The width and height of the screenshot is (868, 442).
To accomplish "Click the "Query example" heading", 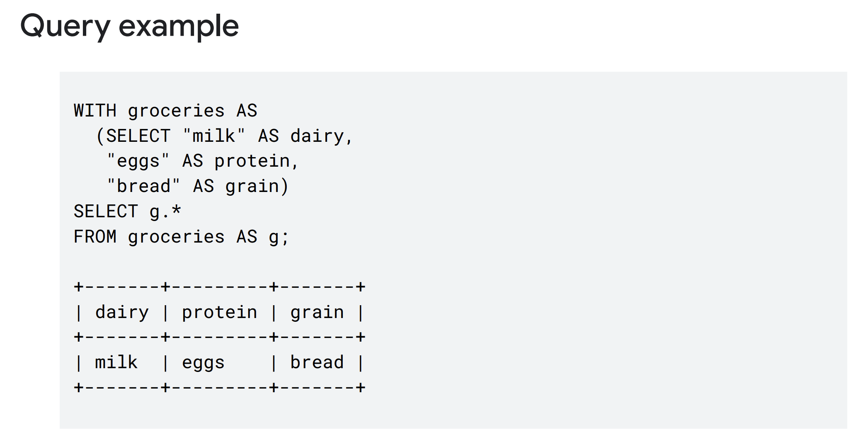I will pyautogui.click(x=129, y=26).
